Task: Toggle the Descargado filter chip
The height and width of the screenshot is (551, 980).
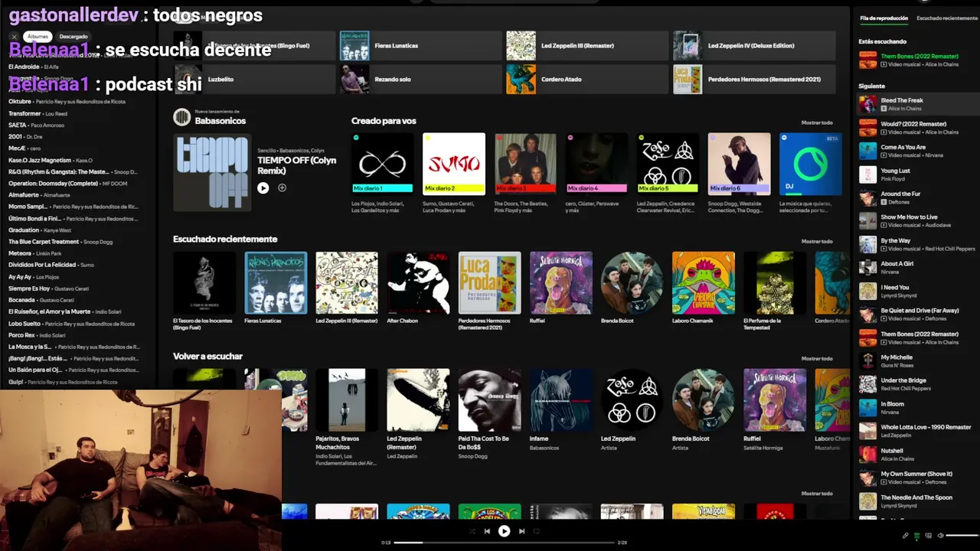Action: click(x=73, y=37)
